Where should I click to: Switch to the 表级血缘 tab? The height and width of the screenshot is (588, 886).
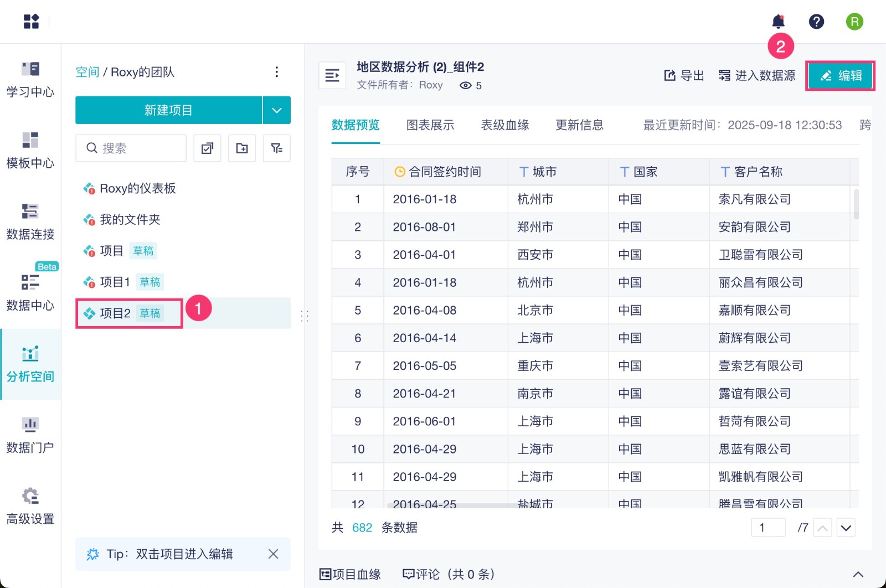(x=504, y=125)
